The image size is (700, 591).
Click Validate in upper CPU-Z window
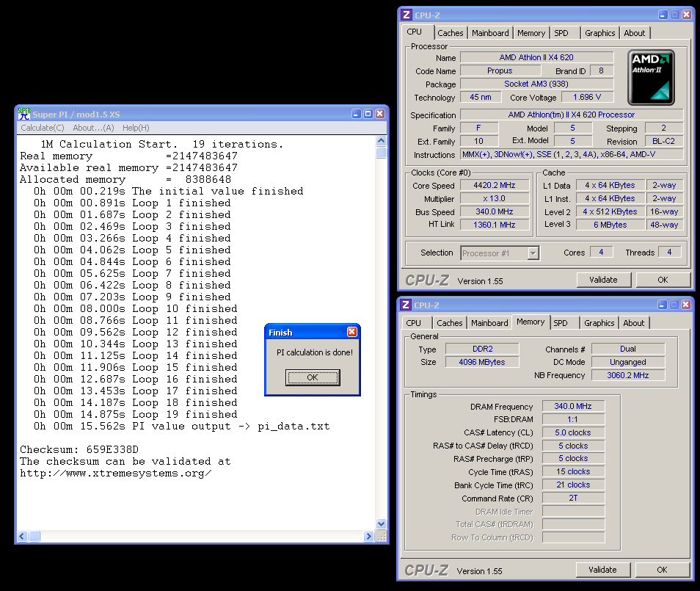point(603,280)
